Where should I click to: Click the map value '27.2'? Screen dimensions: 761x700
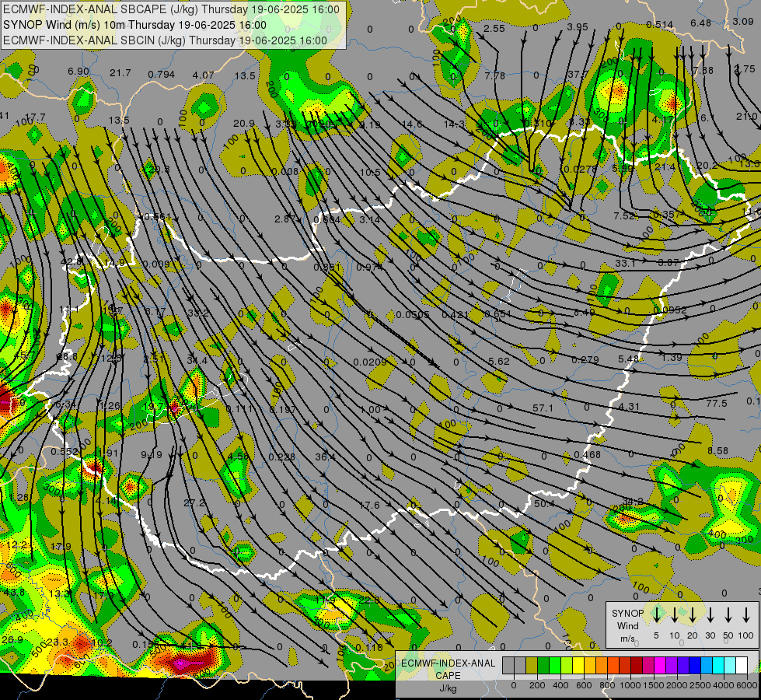(x=194, y=502)
